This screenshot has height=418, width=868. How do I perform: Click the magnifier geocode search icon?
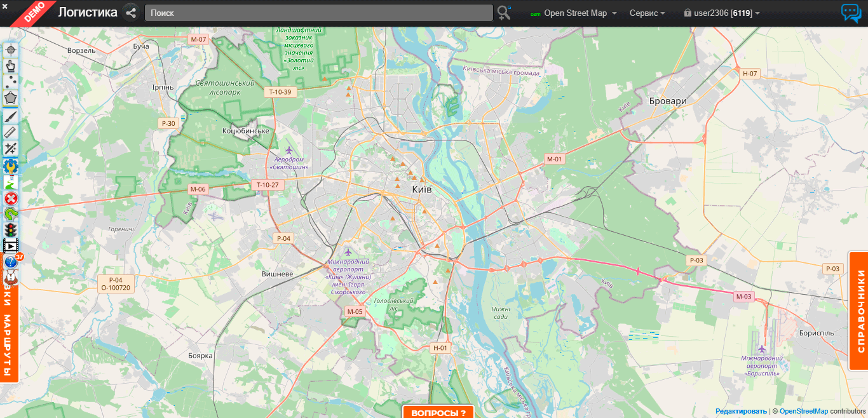click(x=504, y=13)
